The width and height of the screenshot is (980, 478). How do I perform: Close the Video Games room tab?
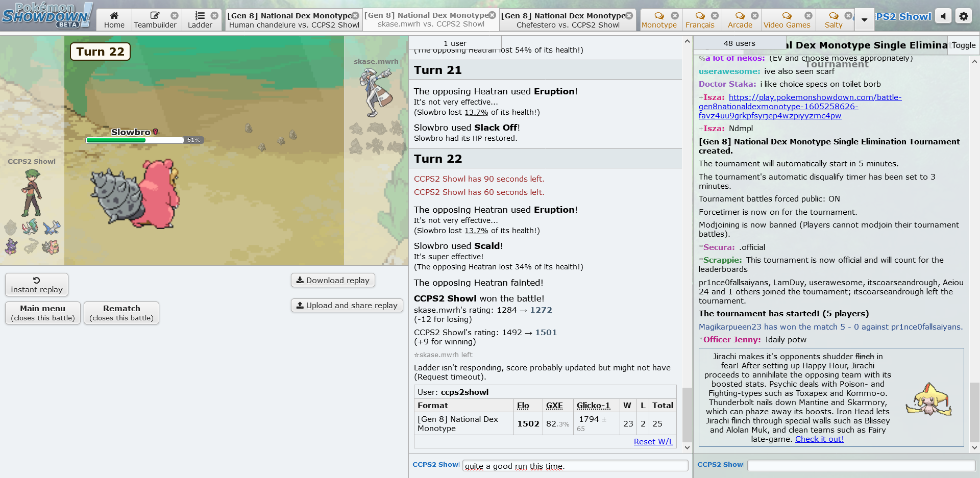pos(808,16)
